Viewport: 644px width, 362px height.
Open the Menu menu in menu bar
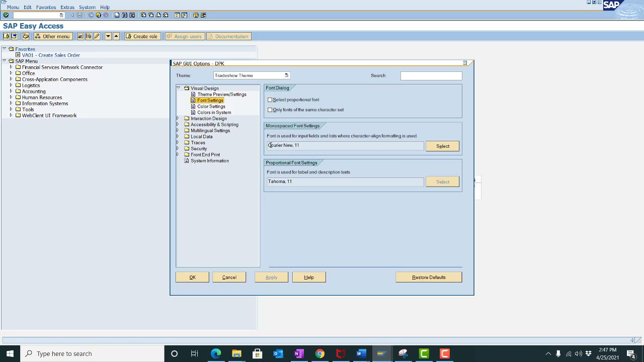pyautogui.click(x=13, y=7)
